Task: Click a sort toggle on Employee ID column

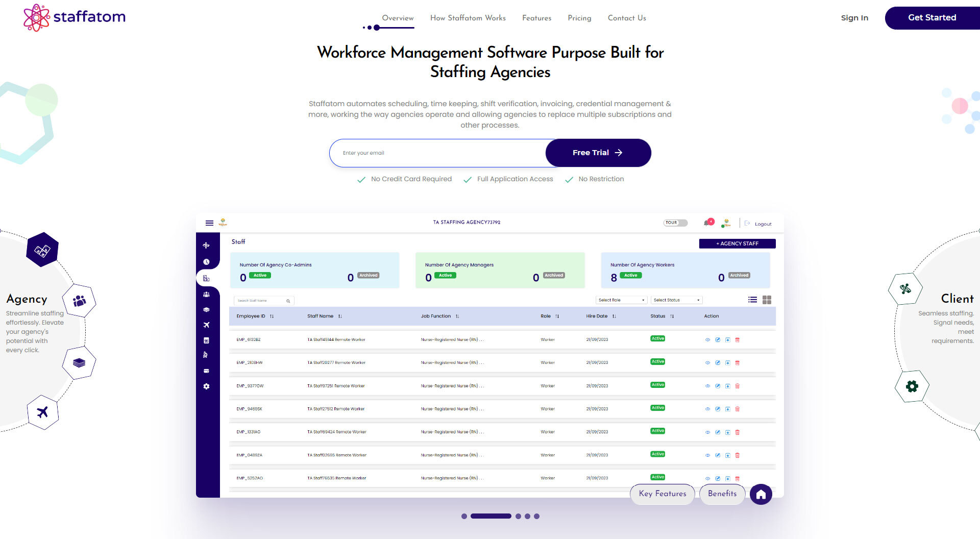Action: [272, 316]
